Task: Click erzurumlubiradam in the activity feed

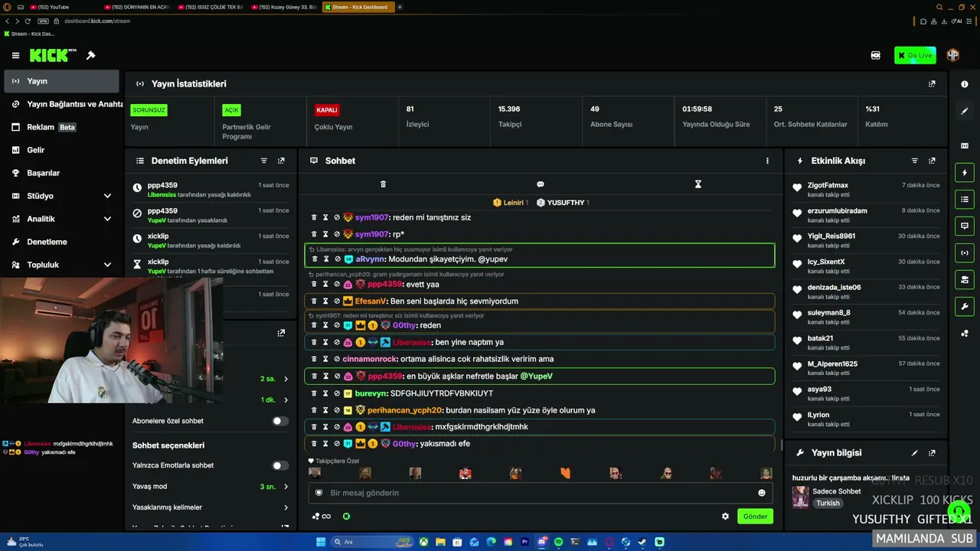Action: pos(838,211)
